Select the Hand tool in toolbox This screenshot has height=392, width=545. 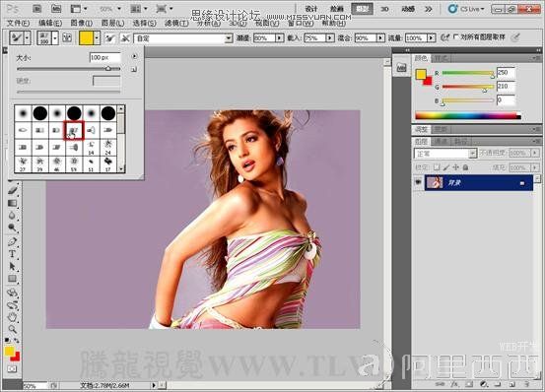click(x=13, y=317)
